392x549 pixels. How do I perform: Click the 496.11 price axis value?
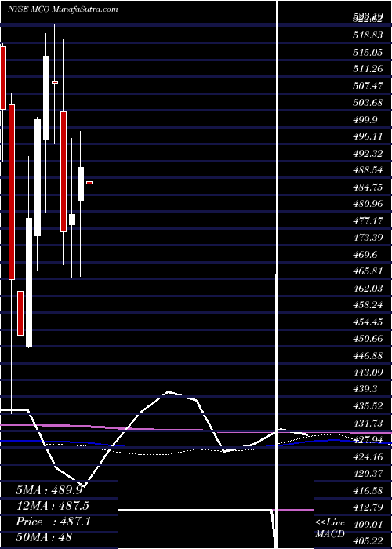368,136
